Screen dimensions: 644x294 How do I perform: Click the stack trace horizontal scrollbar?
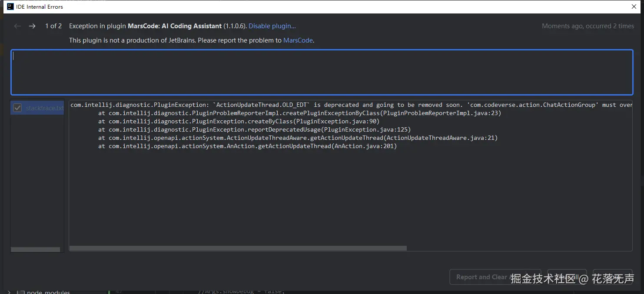click(238, 248)
